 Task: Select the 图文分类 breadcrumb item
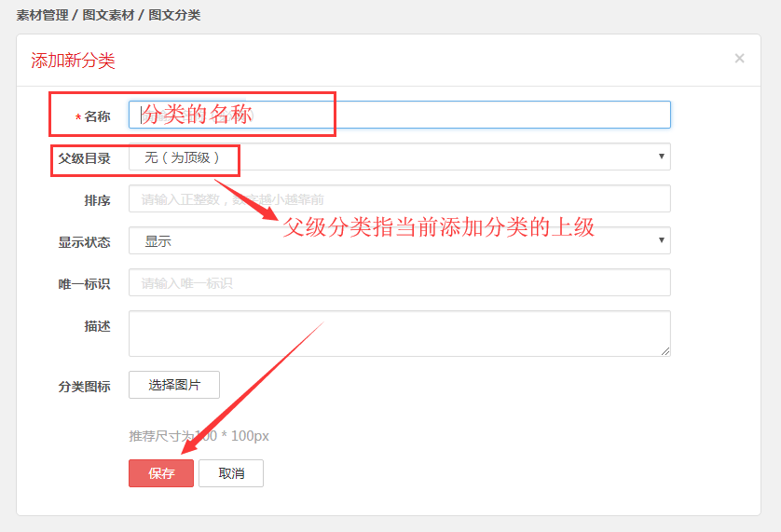point(174,15)
